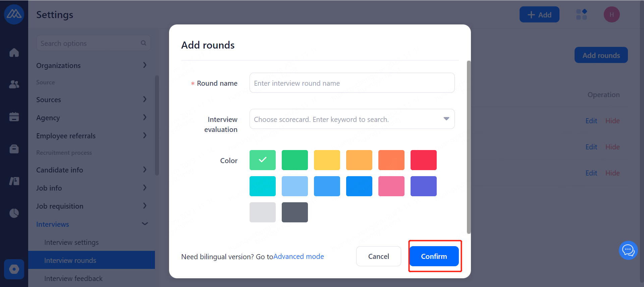Expand the Organizations settings section

[92, 65]
